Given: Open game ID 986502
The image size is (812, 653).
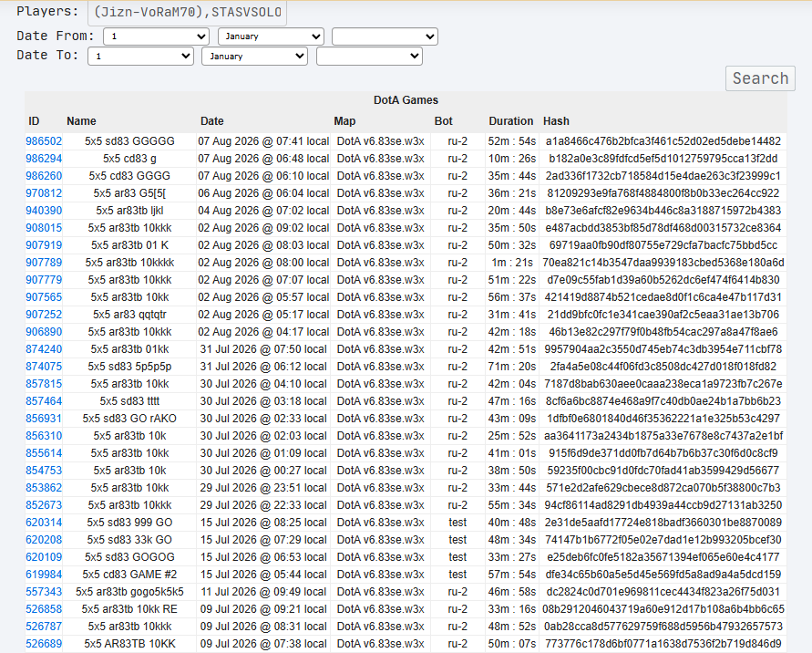Looking at the screenshot, I should [44, 141].
